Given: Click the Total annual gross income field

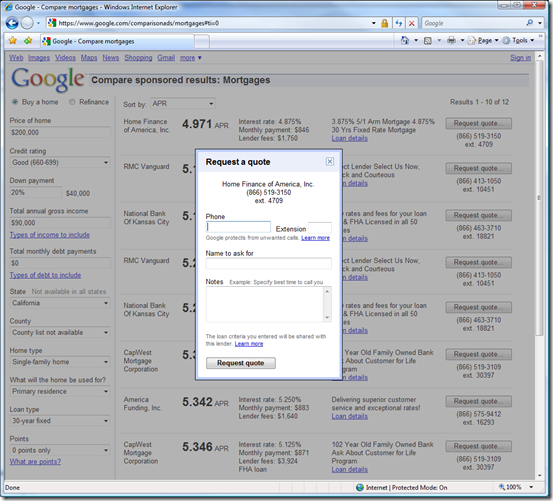Looking at the screenshot, I should pyautogui.click(x=60, y=223).
